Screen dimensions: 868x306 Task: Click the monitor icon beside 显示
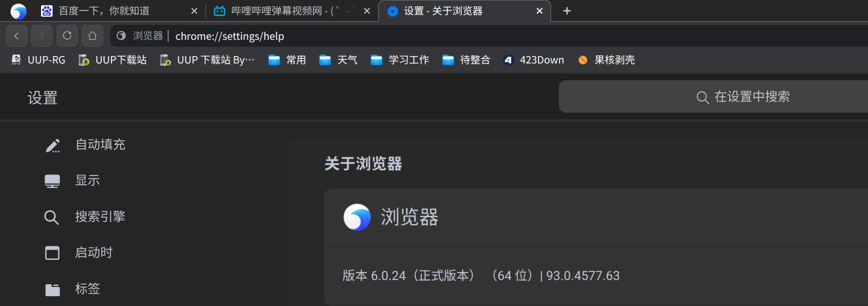click(x=53, y=181)
